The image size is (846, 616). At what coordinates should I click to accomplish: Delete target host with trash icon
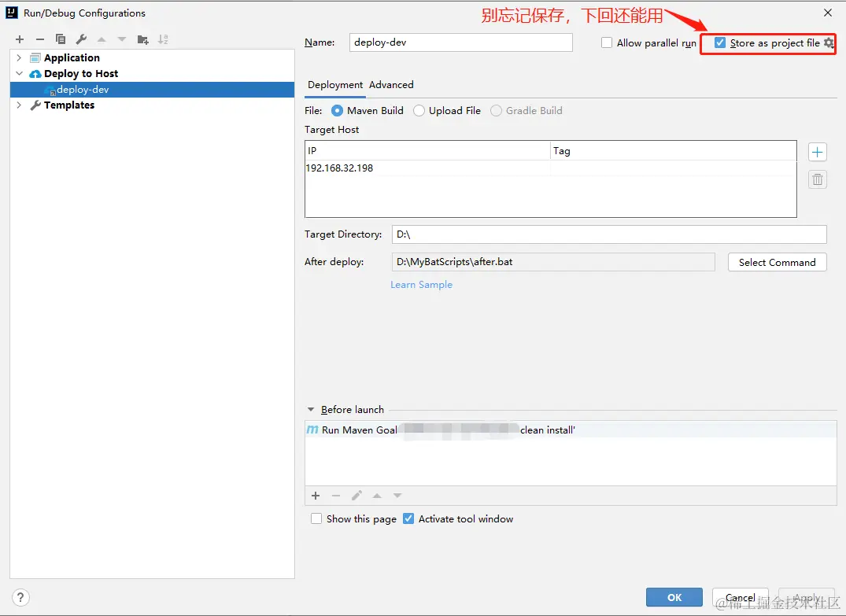818,179
